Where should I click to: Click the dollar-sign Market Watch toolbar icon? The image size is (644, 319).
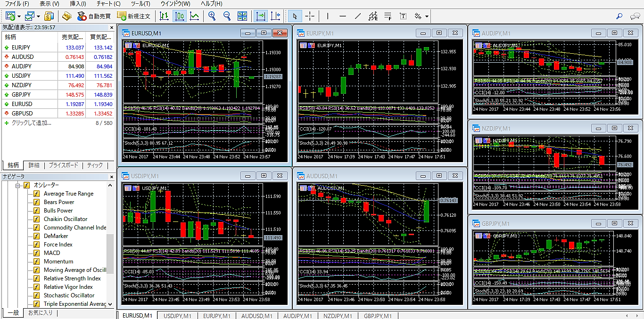click(x=49, y=16)
